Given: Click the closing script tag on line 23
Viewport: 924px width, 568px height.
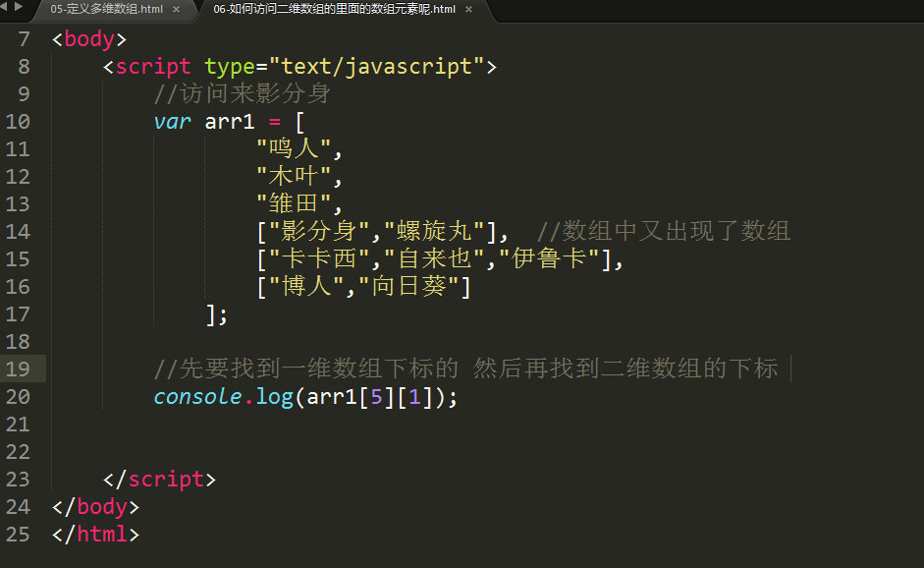Looking at the screenshot, I should [x=160, y=479].
